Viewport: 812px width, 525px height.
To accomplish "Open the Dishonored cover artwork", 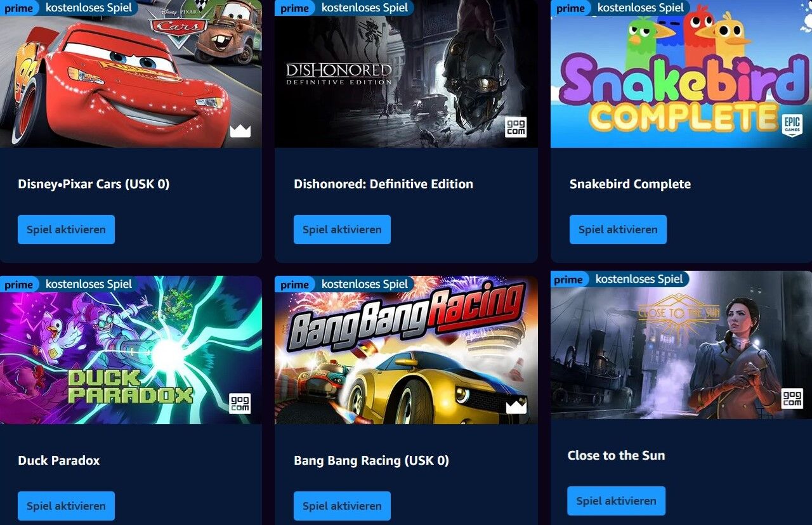I will click(406, 74).
